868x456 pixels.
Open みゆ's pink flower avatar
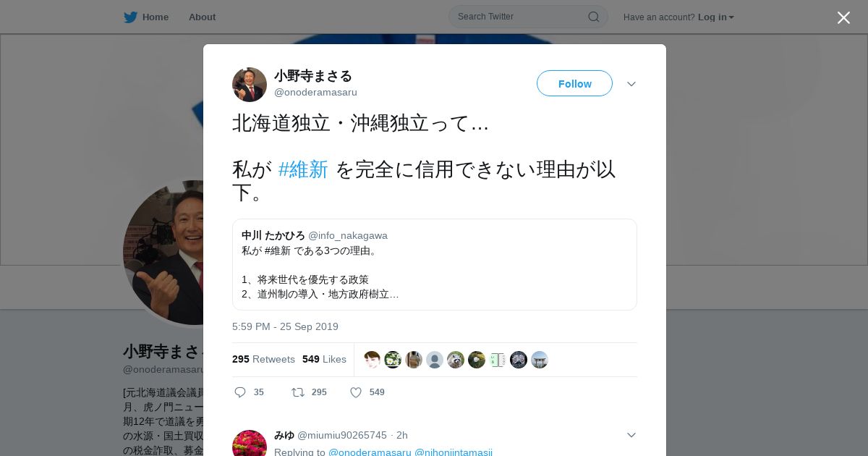pos(250,443)
